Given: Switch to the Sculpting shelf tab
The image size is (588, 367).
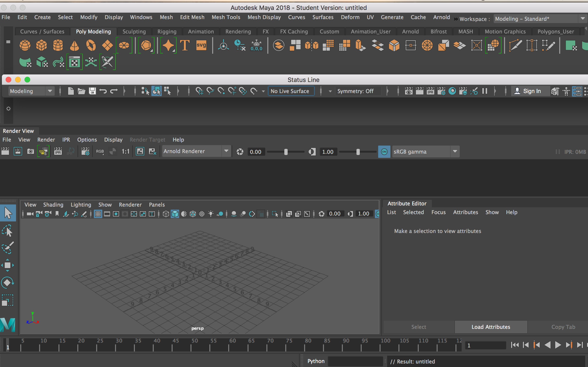Looking at the screenshot, I should click(x=134, y=32).
